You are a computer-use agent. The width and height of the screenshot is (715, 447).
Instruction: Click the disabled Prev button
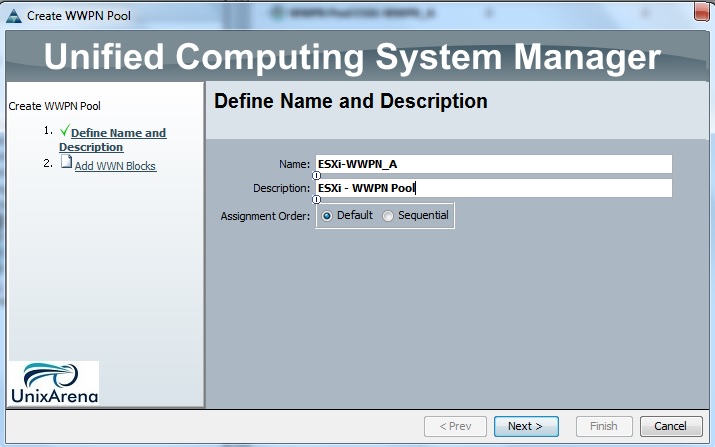455,426
